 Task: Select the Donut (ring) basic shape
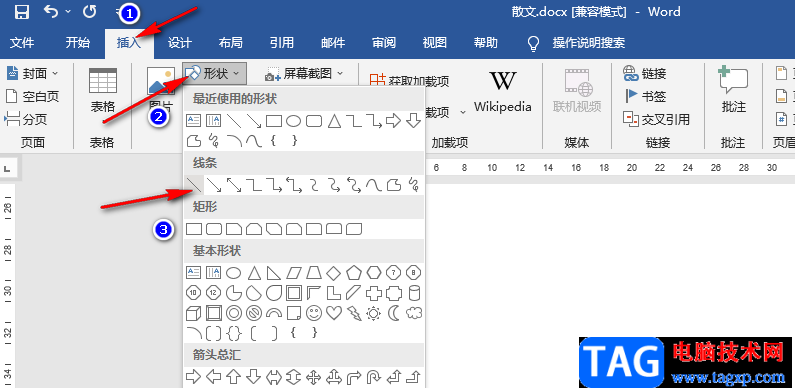(234, 313)
